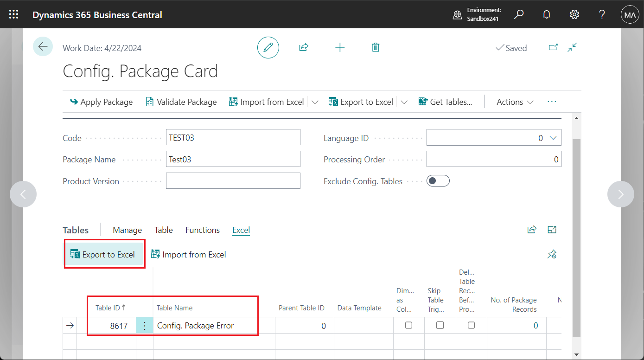644x360 pixels.
Task: Enable the Exclude Config. Tables toggle
Action: point(438,180)
